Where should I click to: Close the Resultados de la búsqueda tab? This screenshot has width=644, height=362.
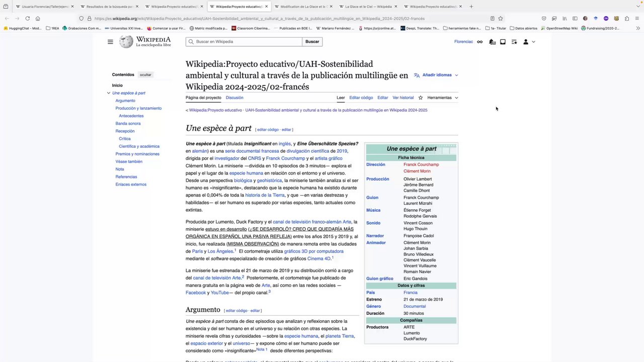coord(137,7)
